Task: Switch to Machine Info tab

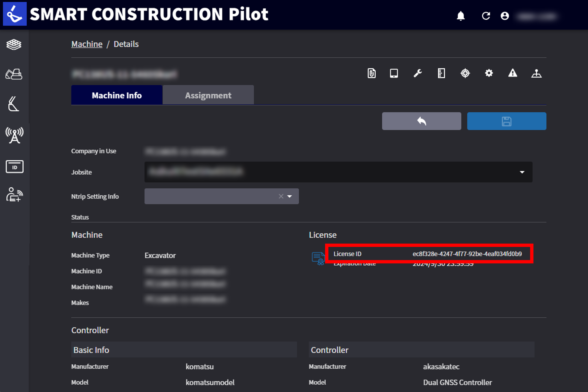Action: click(117, 95)
